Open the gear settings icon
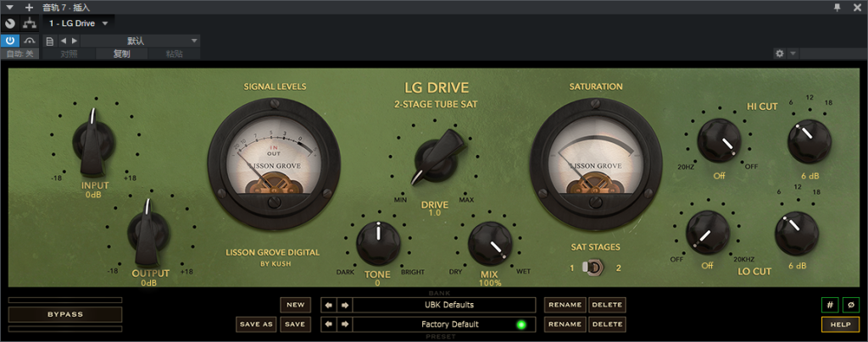Viewport: 868px width, 342px height. tap(780, 53)
